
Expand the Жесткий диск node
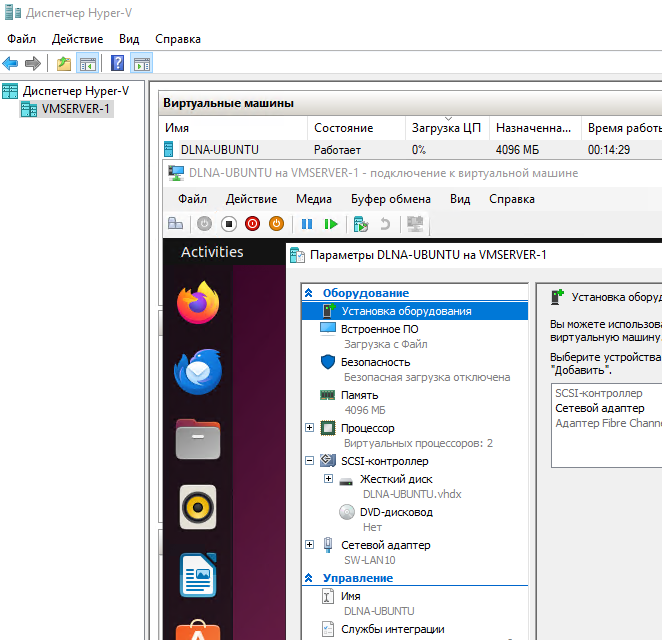pos(328,479)
